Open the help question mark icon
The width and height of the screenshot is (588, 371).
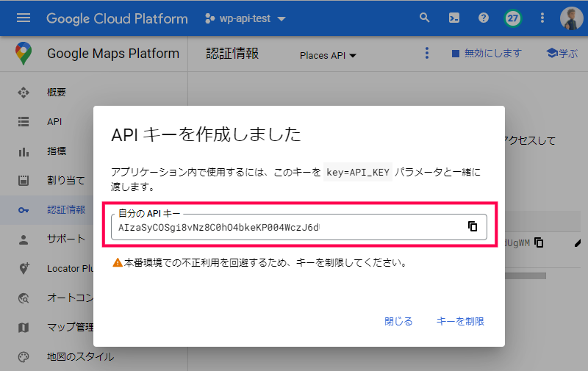tap(484, 18)
